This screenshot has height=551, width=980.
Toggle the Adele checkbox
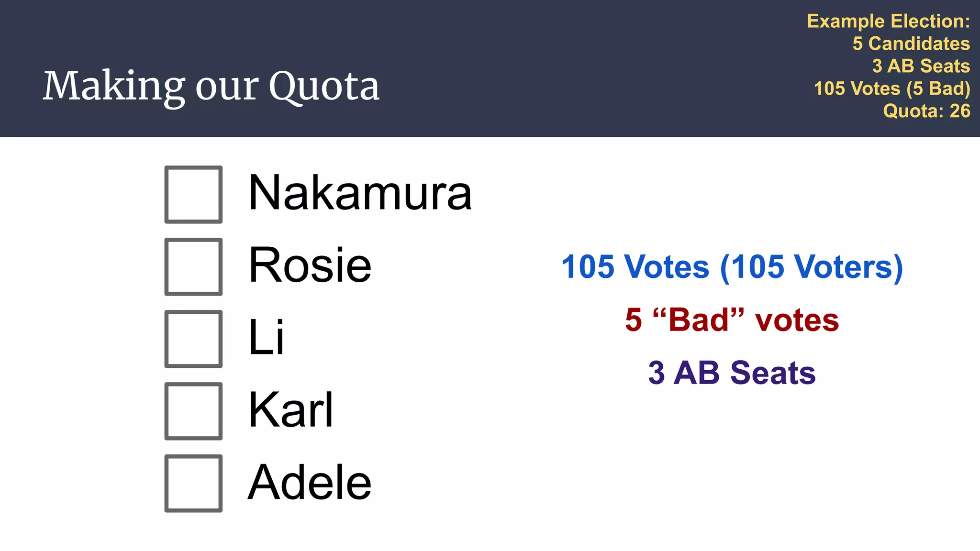tap(193, 483)
